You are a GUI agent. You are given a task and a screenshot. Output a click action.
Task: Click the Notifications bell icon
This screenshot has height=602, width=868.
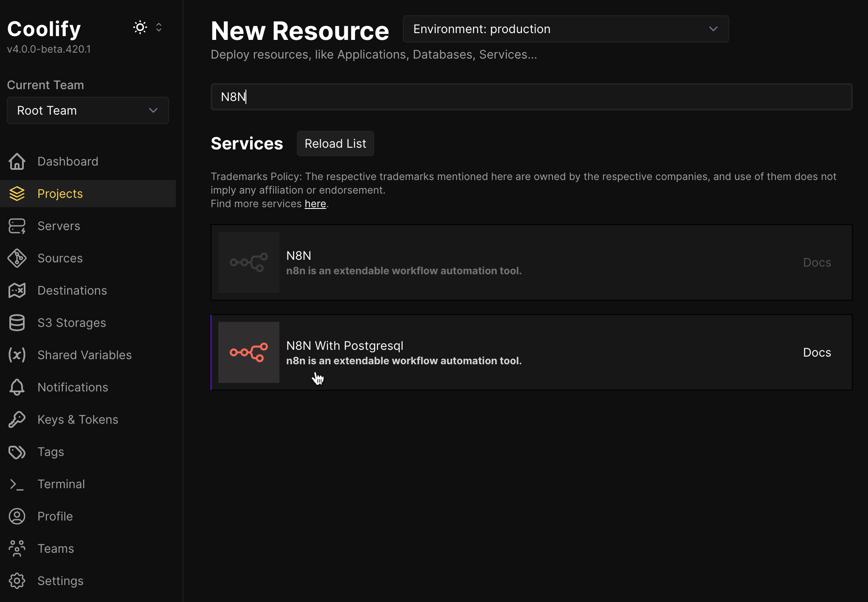coord(17,387)
